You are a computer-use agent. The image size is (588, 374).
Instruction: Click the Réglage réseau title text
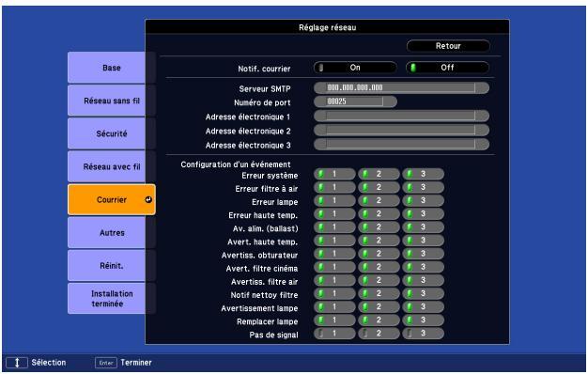[x=328, y=27]
